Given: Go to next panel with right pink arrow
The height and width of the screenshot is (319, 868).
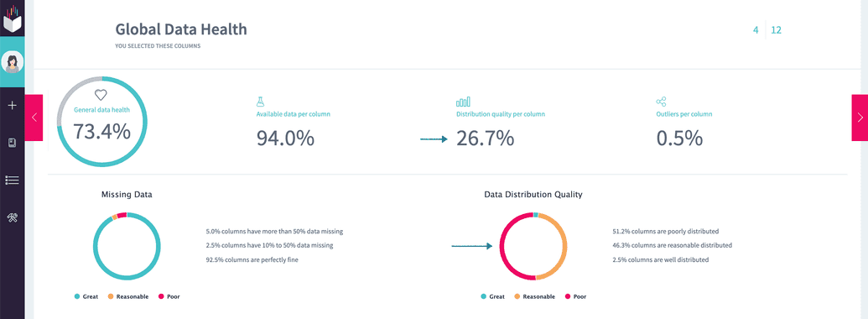Looking at the screenshot, I should click(x=860, y=117).
